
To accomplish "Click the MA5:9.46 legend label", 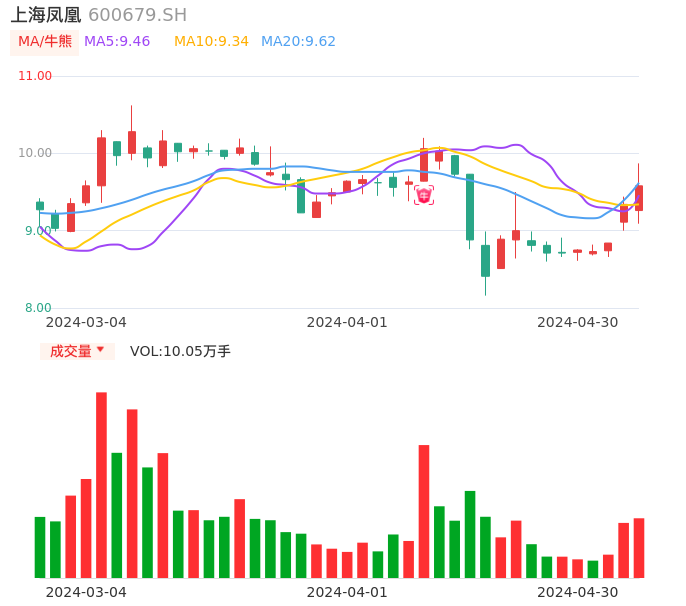I will click(117, 42).
